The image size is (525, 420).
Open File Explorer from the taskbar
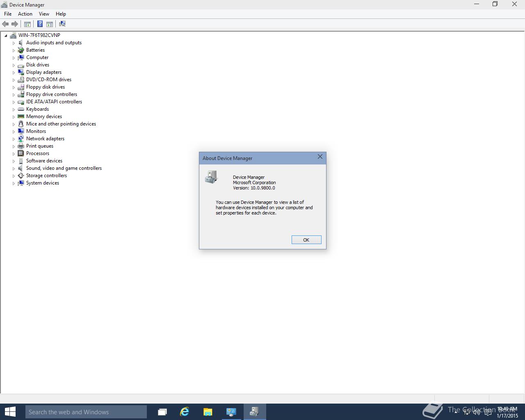point(208,412)
